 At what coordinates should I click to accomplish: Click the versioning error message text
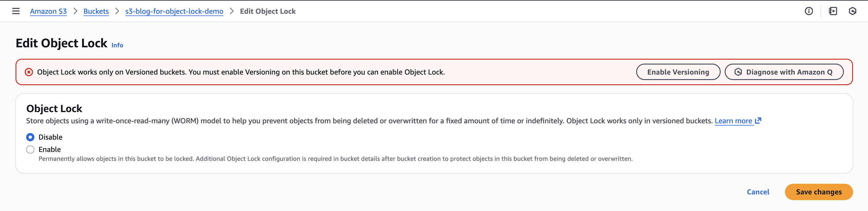[241, 72]
